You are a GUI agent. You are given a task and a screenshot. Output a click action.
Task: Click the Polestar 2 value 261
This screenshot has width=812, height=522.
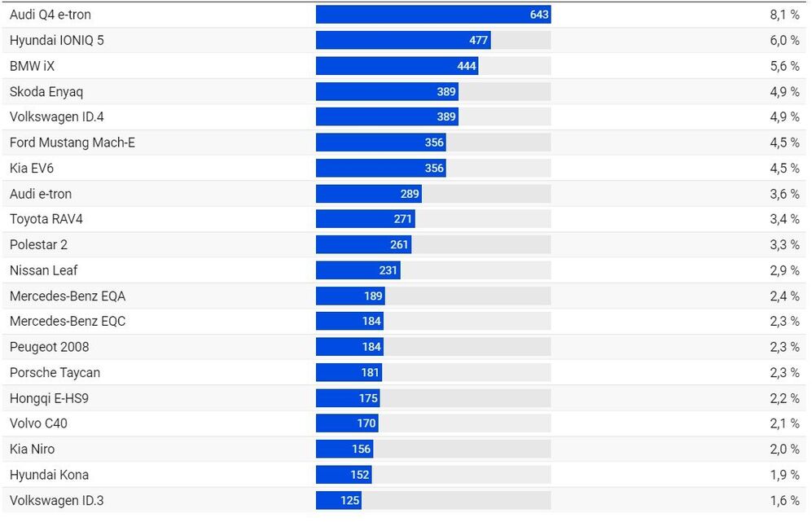[x=399, y=244]
